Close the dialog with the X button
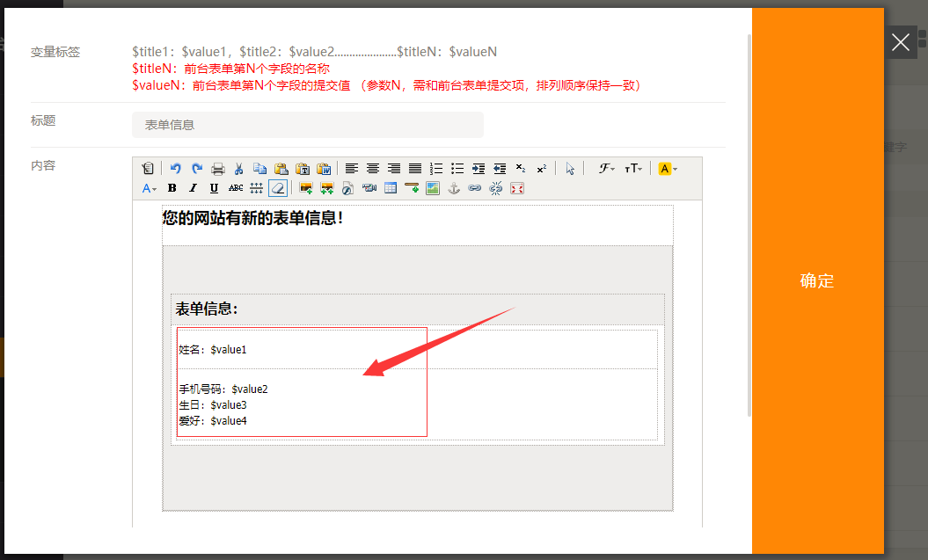928x560 pixels. [900, 42]
